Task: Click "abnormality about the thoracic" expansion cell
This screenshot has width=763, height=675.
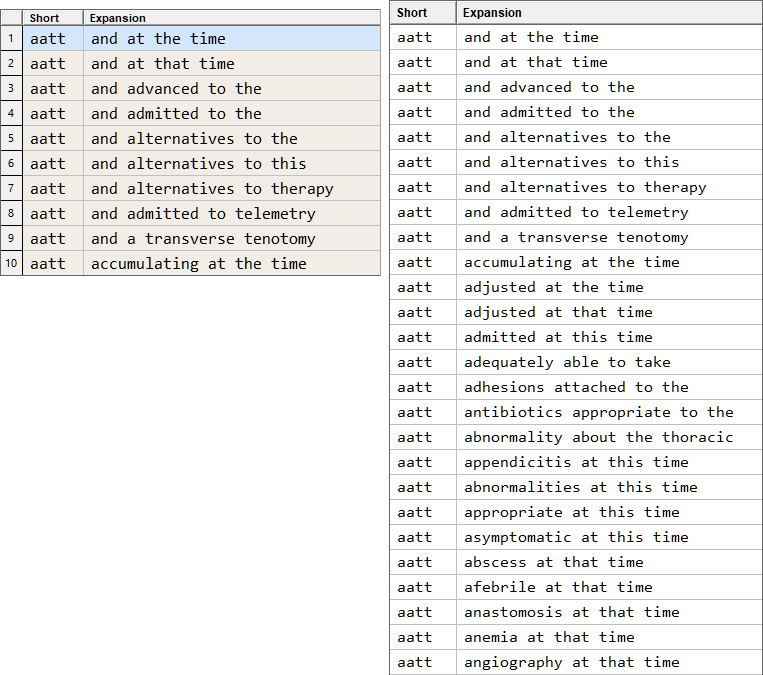Action: click(598, 437)
